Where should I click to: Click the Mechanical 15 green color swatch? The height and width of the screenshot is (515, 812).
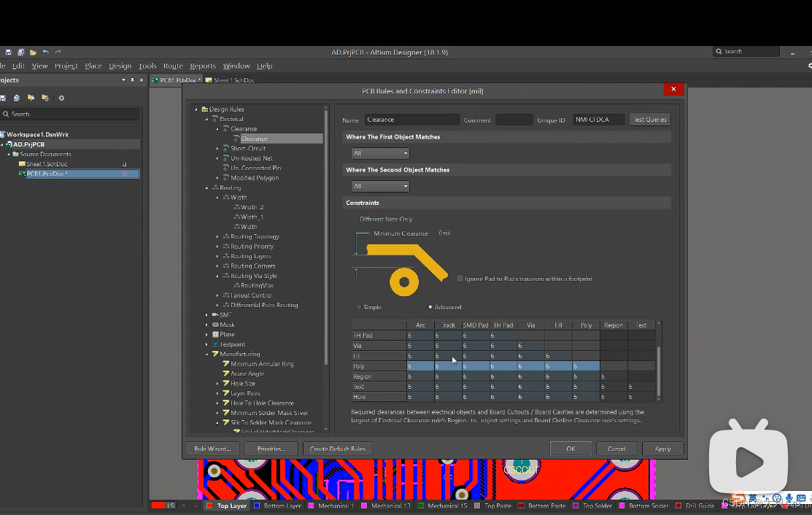pos(420,506)
